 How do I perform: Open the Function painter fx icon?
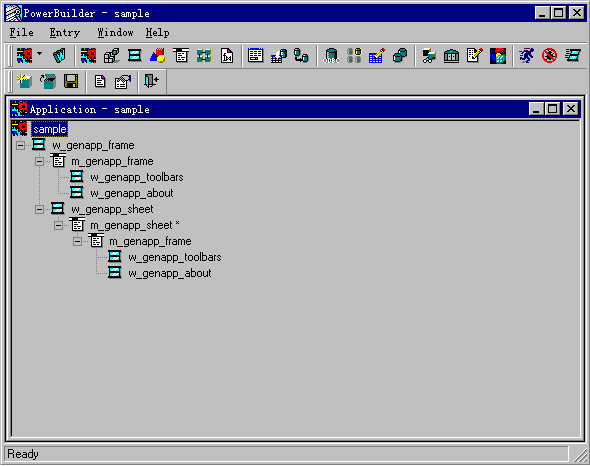click(x=227, y=56)
